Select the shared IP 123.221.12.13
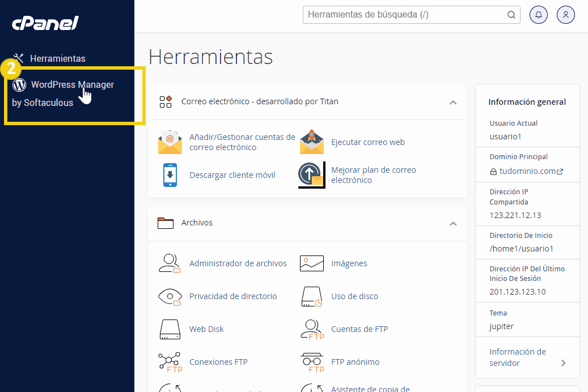Viewport: 588px width, 392px height. point(515,215)
